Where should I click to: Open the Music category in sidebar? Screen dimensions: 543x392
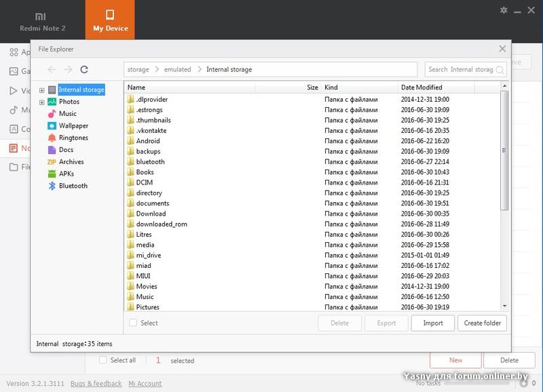(x=67, y=114)
